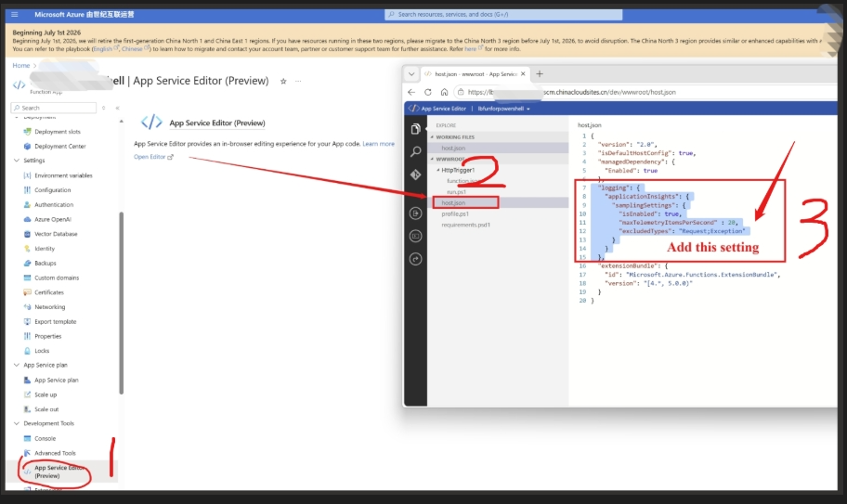Click the Advanced Tools icon
This screenshot has width=847, height=504.
point(27,453)
